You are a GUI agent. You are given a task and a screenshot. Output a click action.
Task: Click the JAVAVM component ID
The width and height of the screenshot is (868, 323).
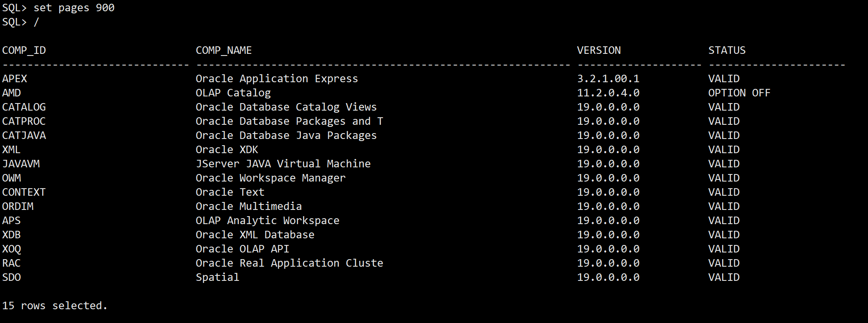21,164
